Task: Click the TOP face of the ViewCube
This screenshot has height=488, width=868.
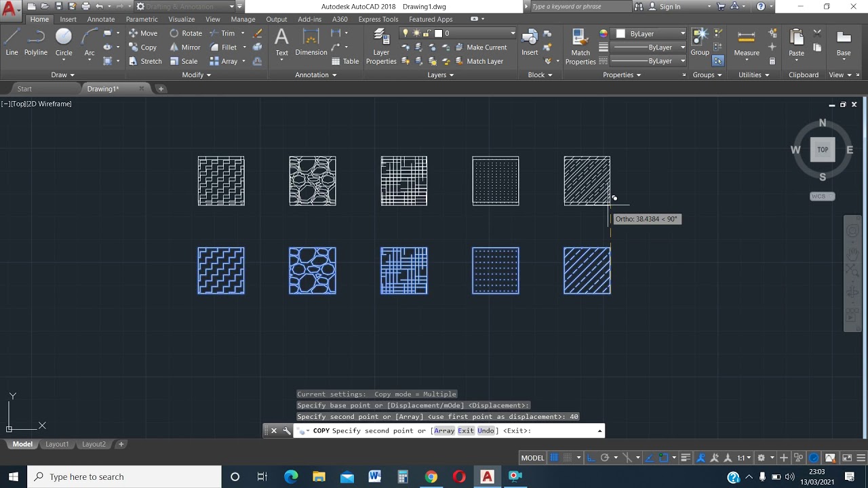Action: pyautogui.click(x=823, y=150)
